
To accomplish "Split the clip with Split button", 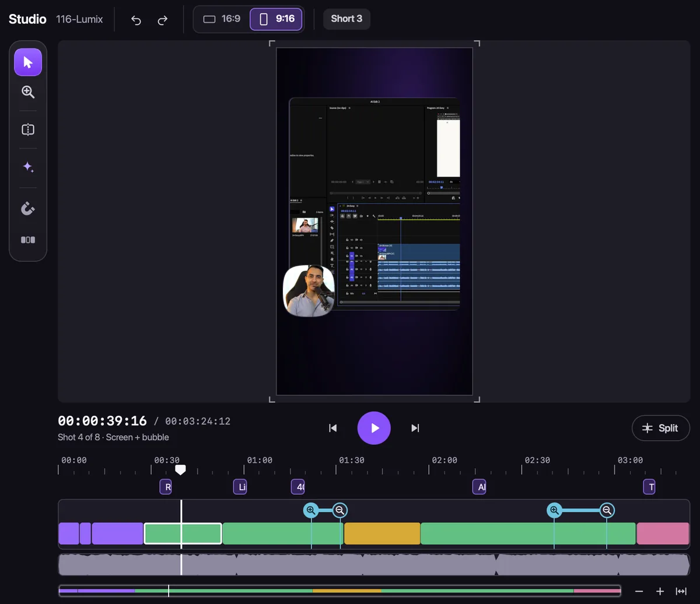I will click(x=661, y=428).
